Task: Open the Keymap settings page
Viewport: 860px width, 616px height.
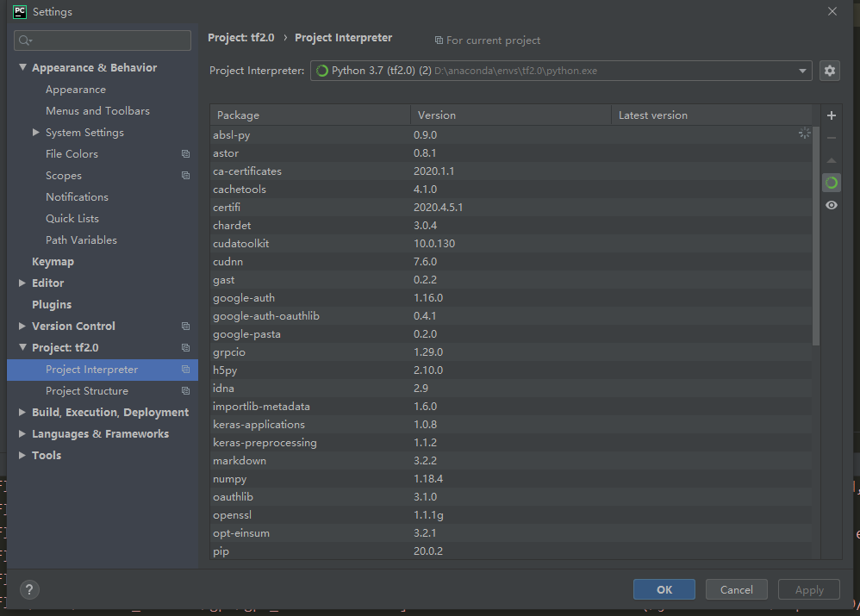Action: pyautogui.click(x=53, y=262)
